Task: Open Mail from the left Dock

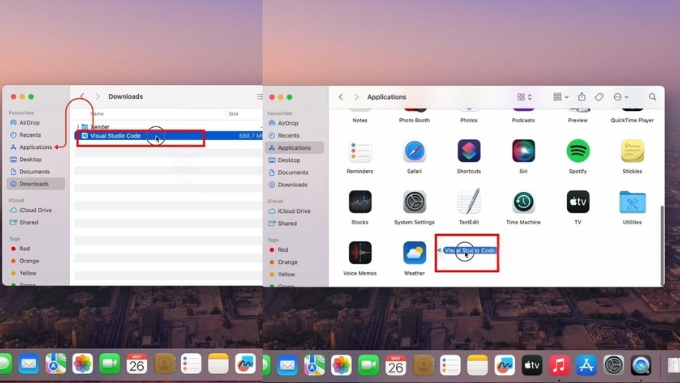Action: (x=29, y=363)
